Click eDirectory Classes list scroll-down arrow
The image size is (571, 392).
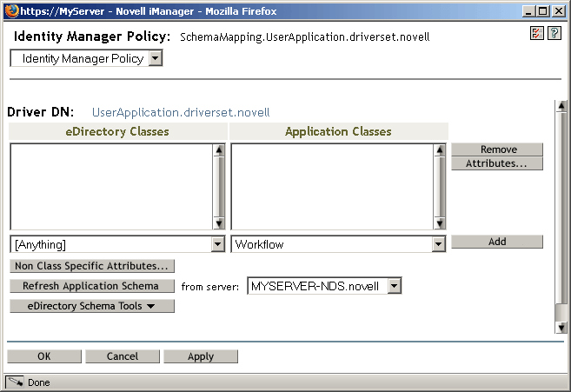[x=219, y=223]
